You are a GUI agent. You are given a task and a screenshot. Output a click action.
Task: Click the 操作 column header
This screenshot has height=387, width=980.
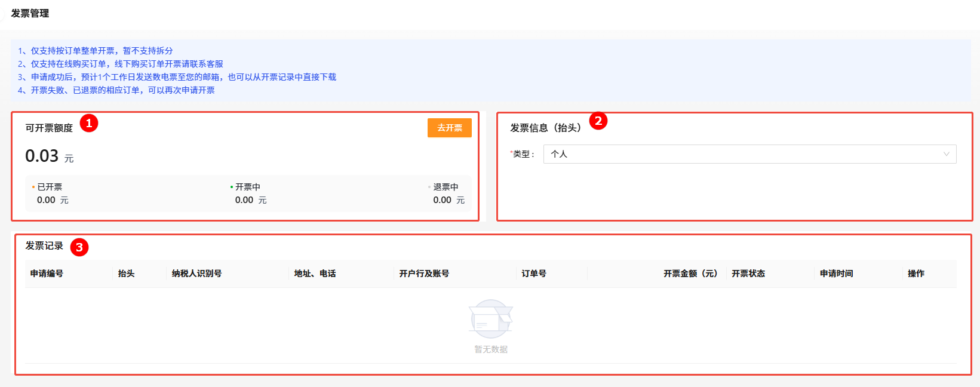916,274
